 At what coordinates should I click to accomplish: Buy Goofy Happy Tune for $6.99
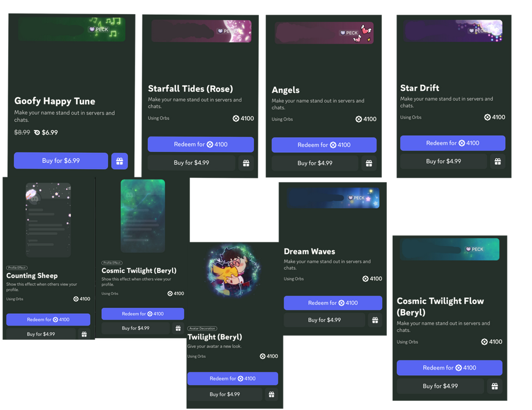[x=61, y=161]
